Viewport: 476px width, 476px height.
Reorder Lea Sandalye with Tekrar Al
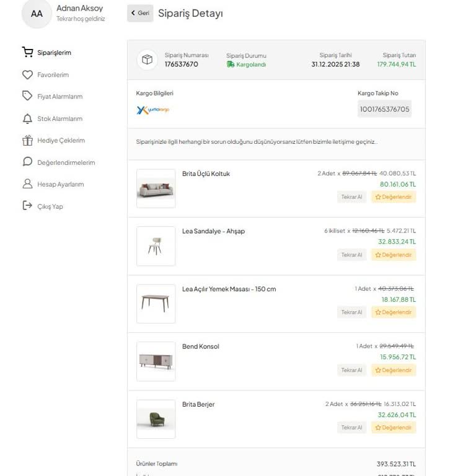pos(352,255)
